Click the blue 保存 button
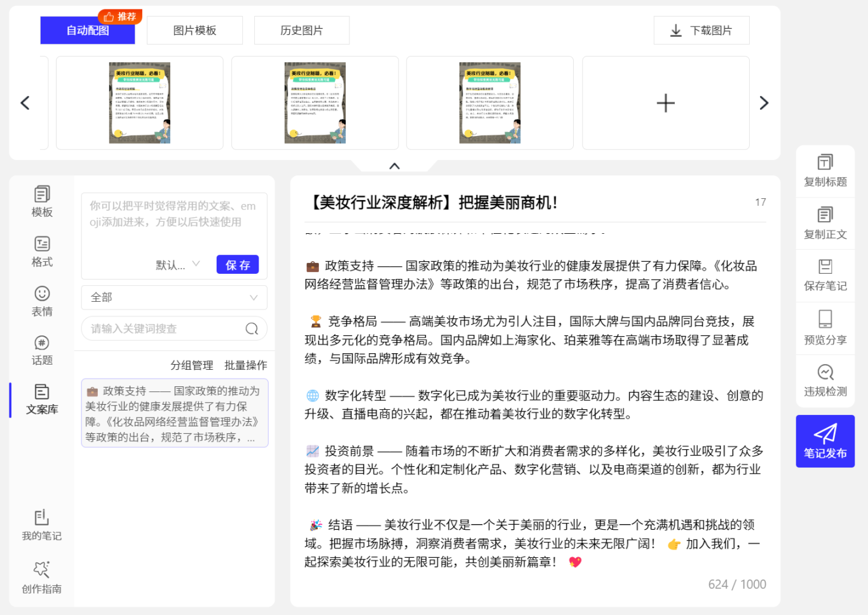 238,265
